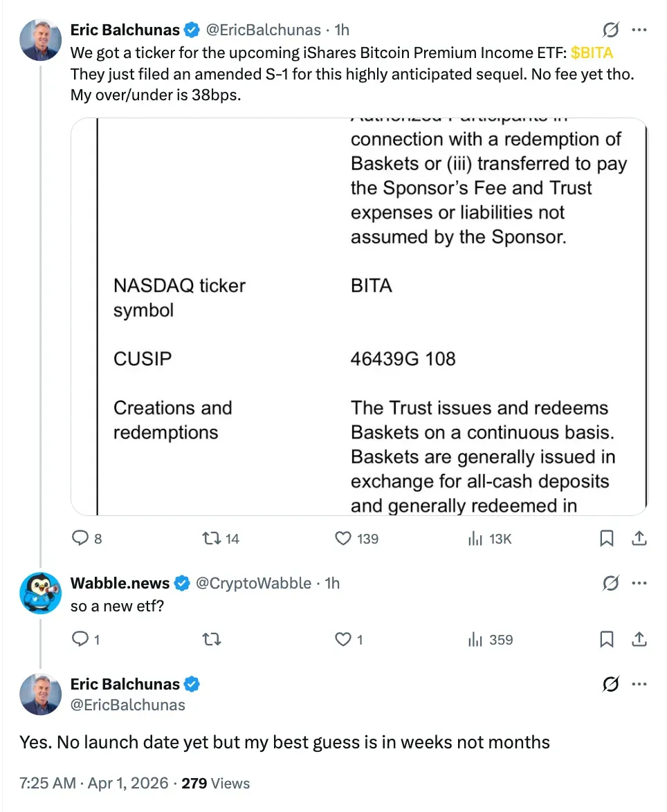This screenshot has width=667, height=812.
Task: Repost the $BITA ticker tweet
Action: point(210,538)
